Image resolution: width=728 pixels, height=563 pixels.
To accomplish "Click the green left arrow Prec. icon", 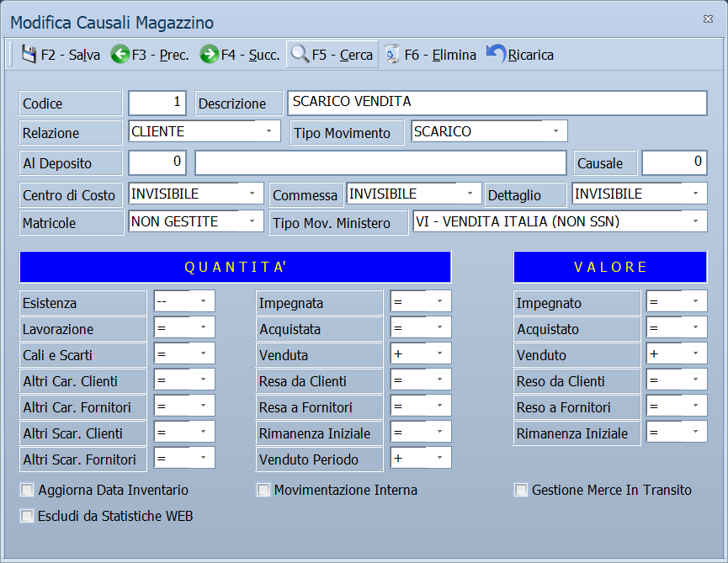I will (120, 55).
